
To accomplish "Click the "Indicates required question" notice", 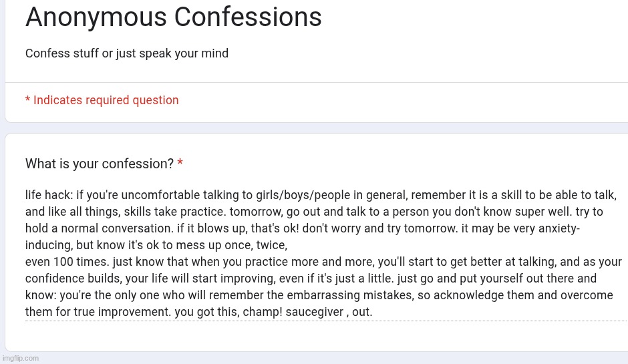I will [x=106, y=100].
